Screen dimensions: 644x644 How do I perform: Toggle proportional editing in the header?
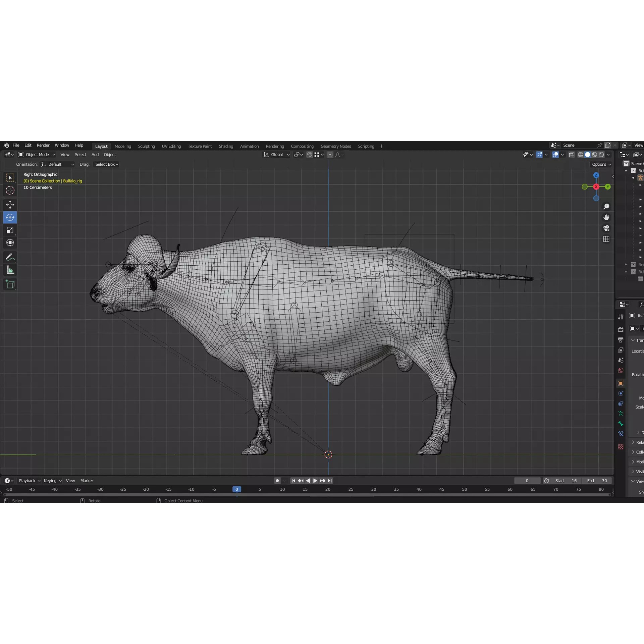[x=330, y=155]
